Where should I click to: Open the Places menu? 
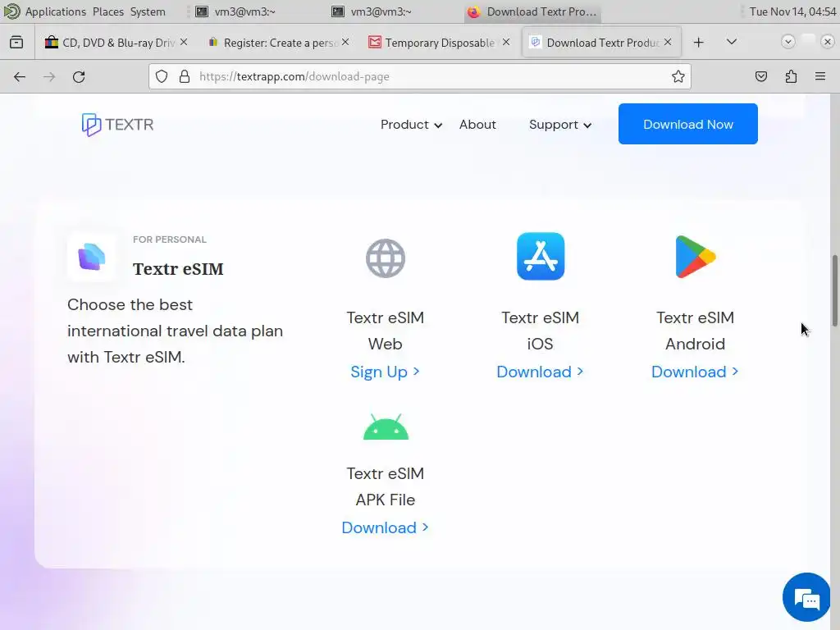coord(107,11)
